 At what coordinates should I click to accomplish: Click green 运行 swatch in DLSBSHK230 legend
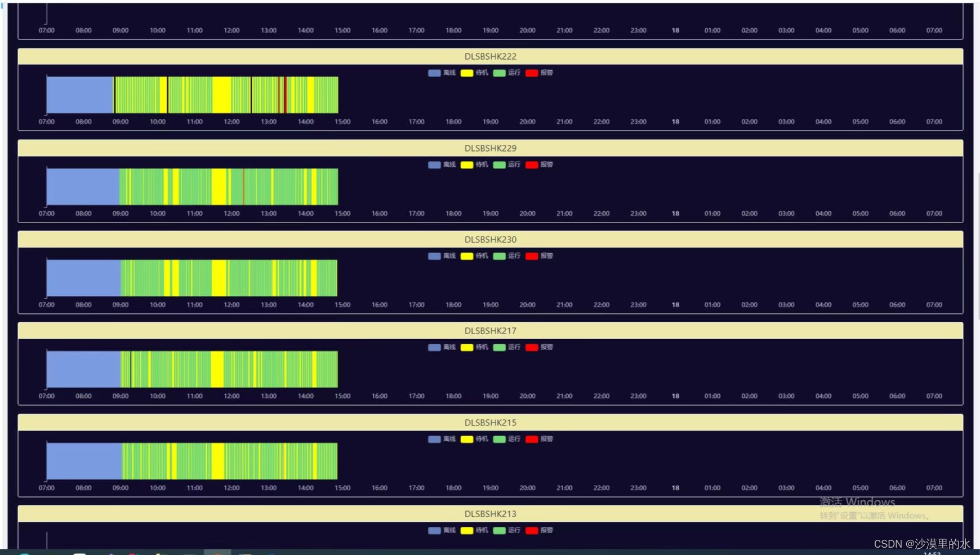tap(499, 256)
